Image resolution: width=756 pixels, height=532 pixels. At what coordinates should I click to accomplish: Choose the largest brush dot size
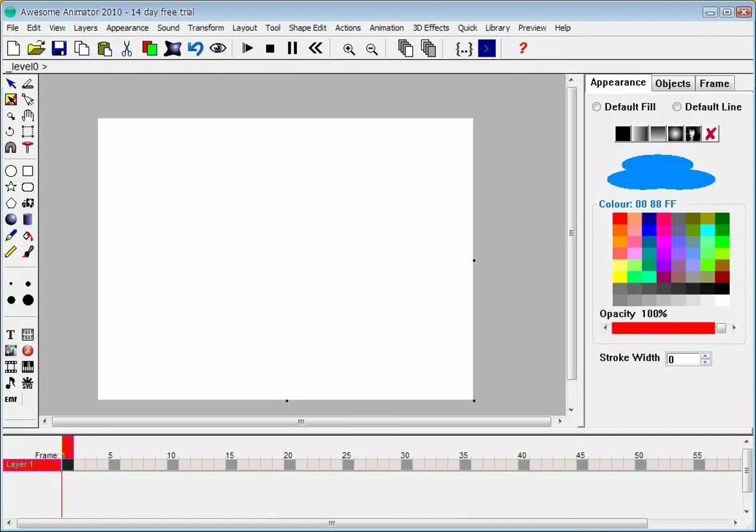[x=28, y=300]
